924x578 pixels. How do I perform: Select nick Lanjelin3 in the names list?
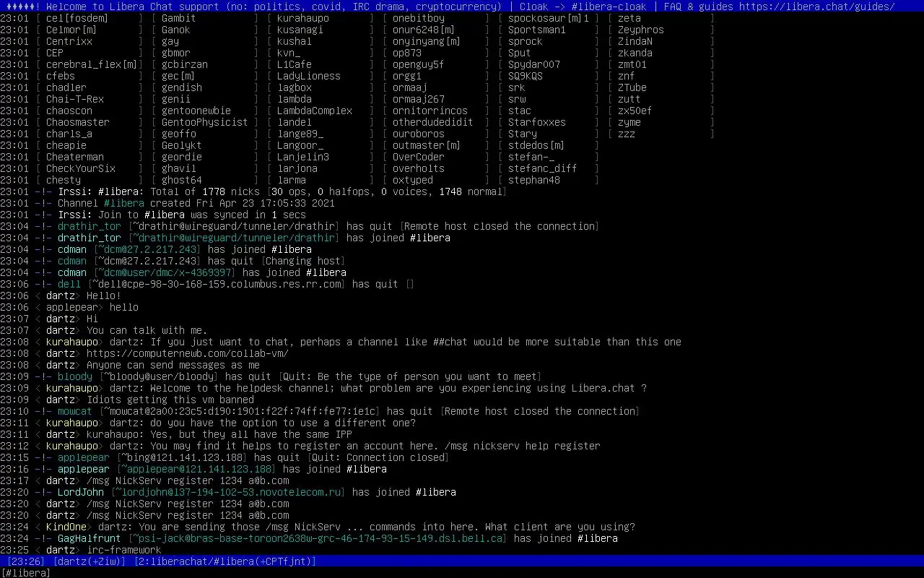(303, 157)
